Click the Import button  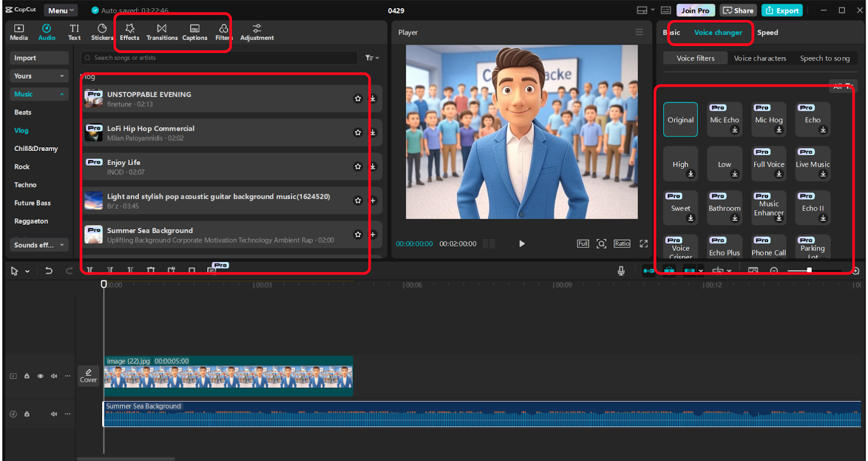click(39, 58)
